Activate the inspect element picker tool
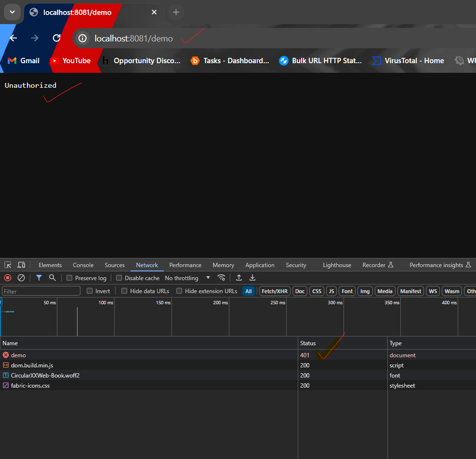 point(8,265)
